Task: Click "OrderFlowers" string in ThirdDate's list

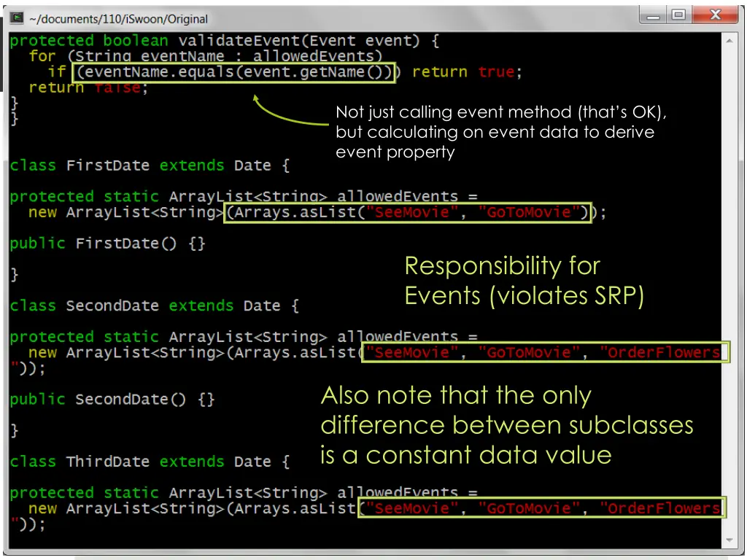Action: [661, 508]
